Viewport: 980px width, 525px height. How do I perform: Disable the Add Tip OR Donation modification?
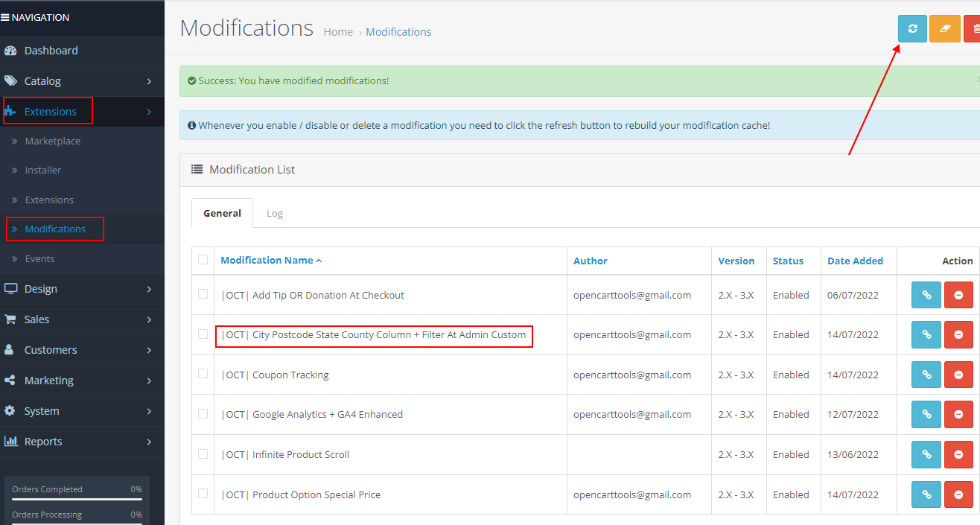[958, 295]
